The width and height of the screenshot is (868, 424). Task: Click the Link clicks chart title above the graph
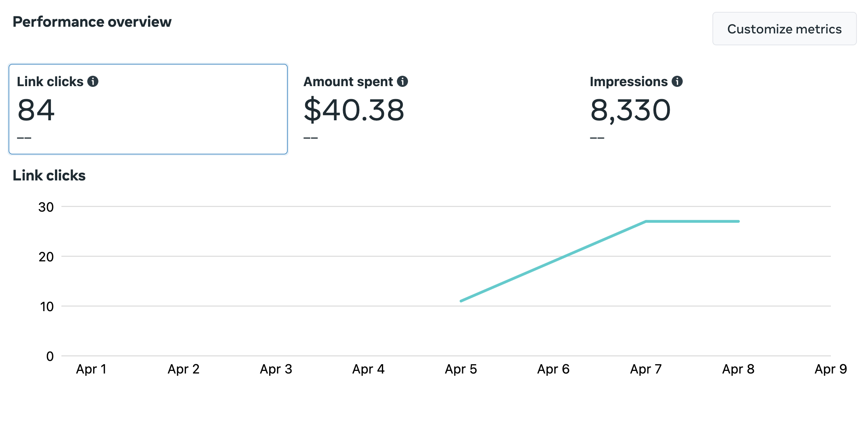click(49, 175)
